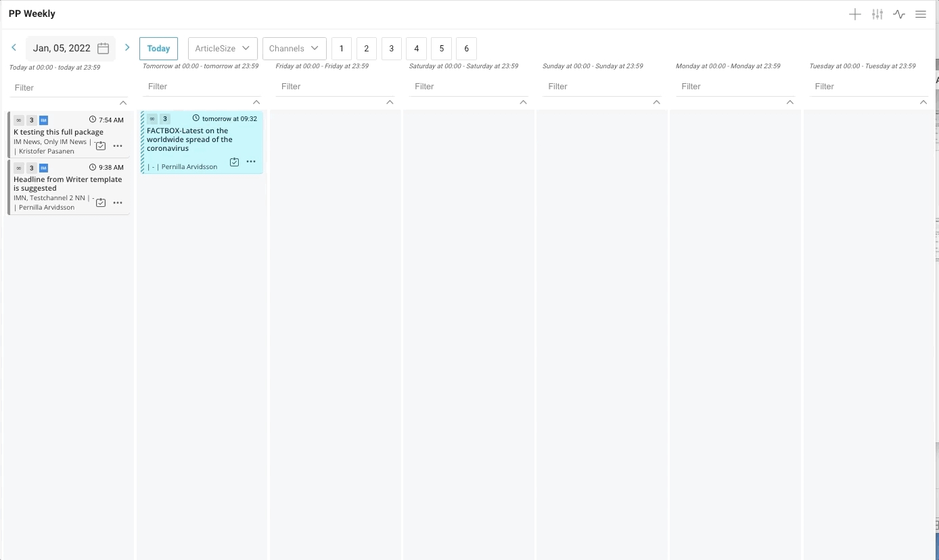Open the ArticleSize dropdown
Viewport: 939px width, 560px height.
[x=223, y=49]
